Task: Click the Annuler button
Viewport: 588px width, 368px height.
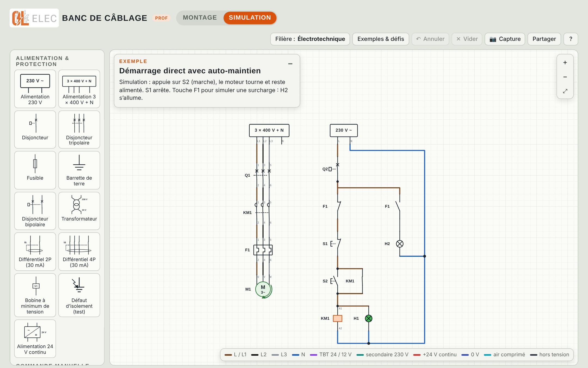Action: pos(430,39)
